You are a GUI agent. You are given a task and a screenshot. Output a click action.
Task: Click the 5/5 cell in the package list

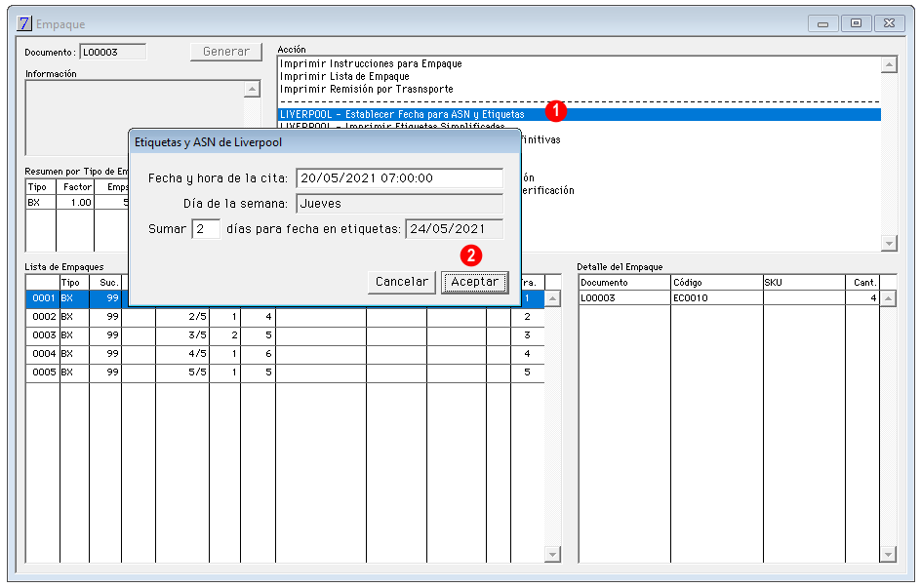(x=182, y=372)
